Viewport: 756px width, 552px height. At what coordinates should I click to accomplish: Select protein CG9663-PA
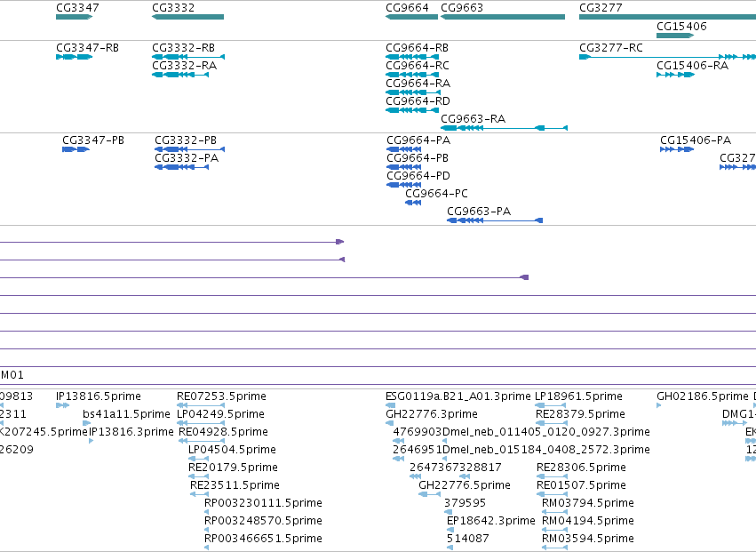pos(495,220)
